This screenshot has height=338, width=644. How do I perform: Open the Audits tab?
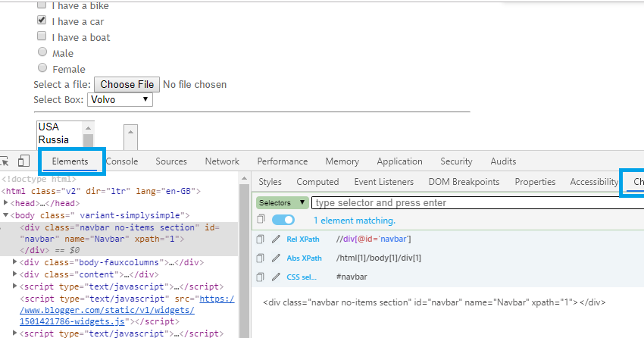click(503, 161)
